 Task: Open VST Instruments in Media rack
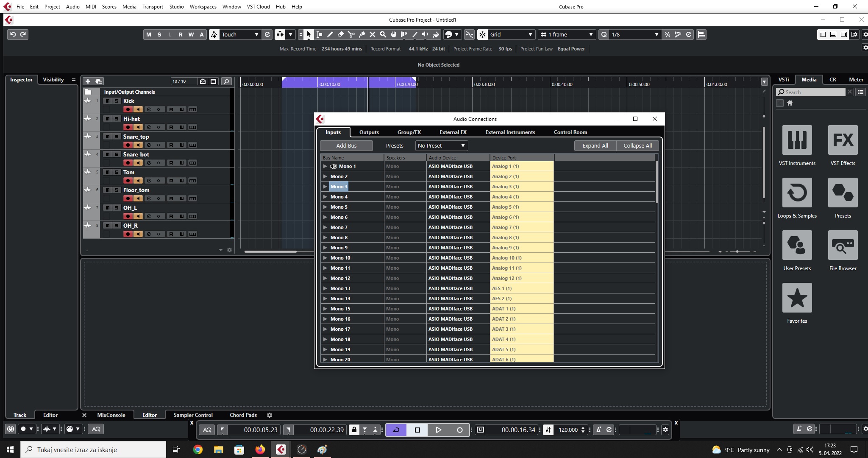point(797,145)
